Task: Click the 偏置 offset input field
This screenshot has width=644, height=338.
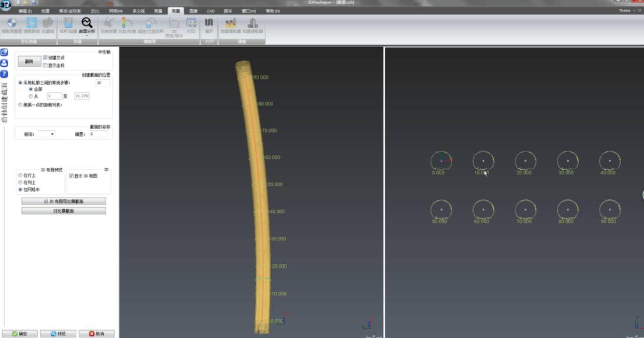Action: point(98,134)
